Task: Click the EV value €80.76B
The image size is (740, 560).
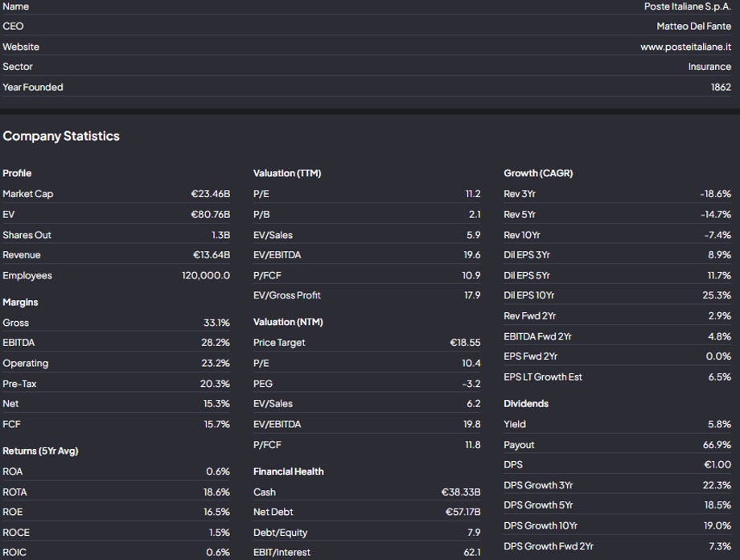Action: 211,214
